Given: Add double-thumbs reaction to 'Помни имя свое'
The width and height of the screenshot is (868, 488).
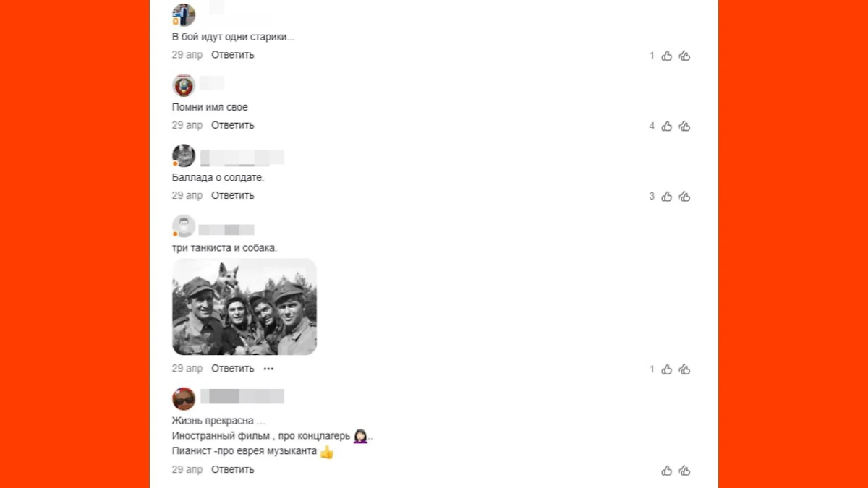Looking at the screenshot, I should 685,126.
